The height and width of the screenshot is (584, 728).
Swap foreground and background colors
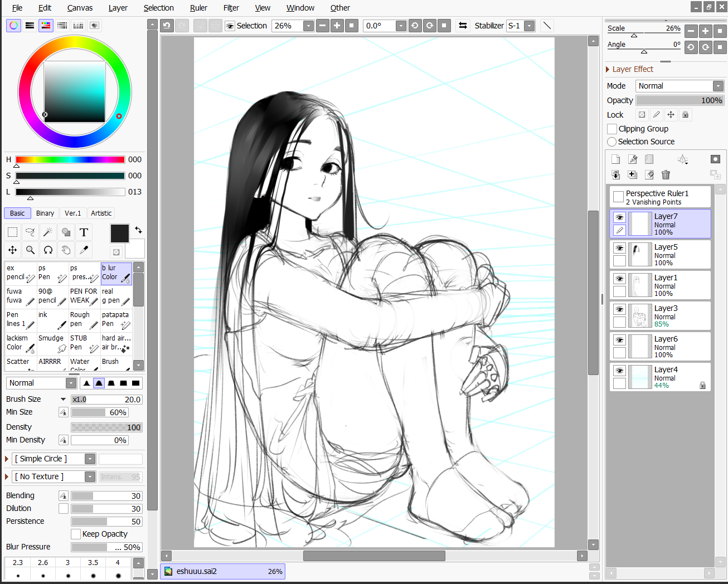(138, 230)
